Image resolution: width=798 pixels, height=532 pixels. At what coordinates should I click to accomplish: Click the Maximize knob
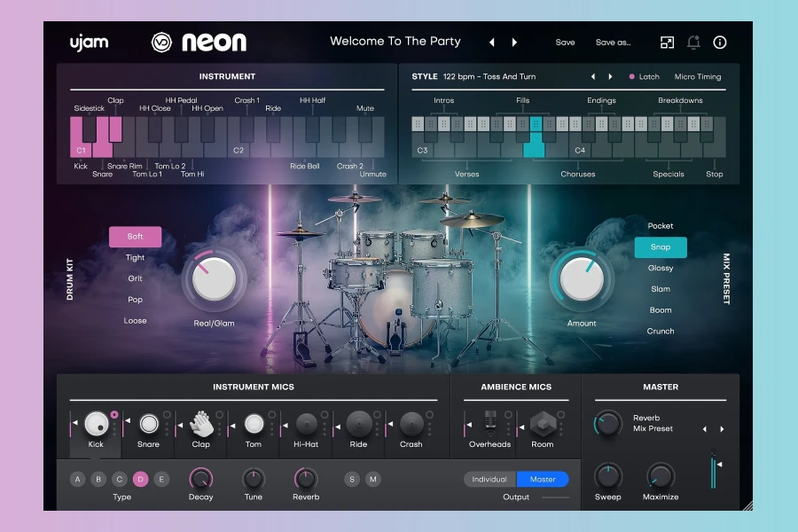660,477
